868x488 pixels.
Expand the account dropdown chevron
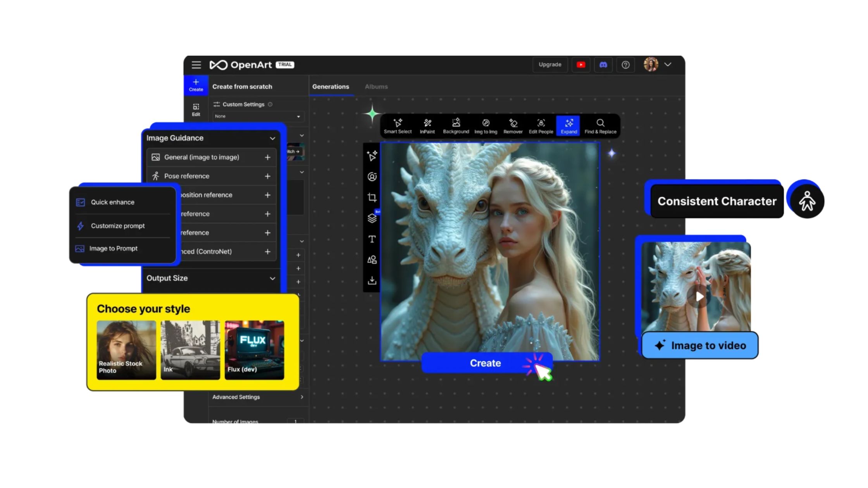[668, 64]
